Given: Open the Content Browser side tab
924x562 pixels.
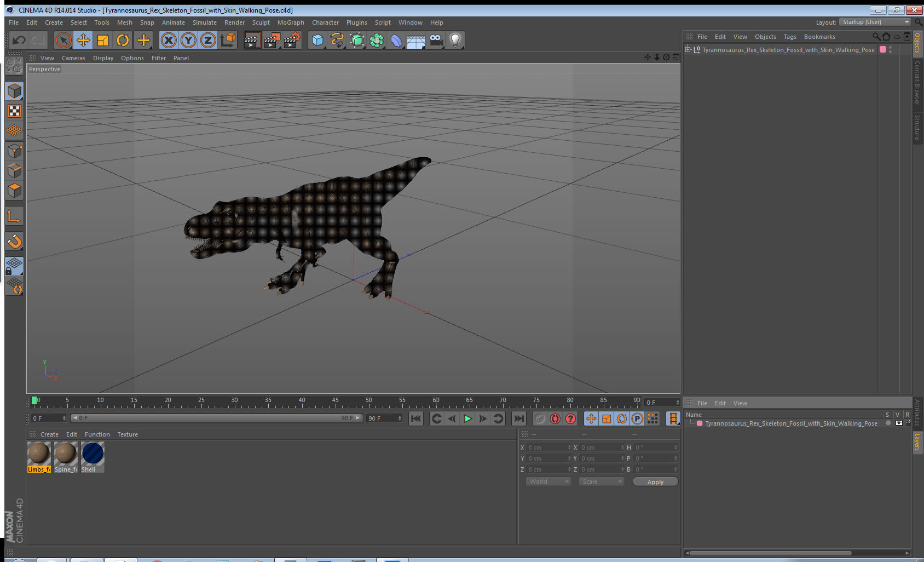Looking at the screenshot, I should pos(917,83).
